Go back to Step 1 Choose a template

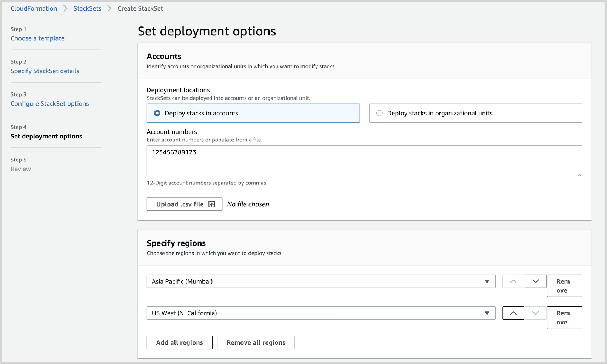click(37, 38)
